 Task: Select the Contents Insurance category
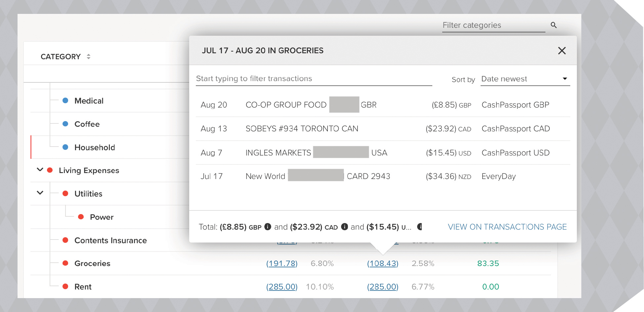[x=110, y=240]
